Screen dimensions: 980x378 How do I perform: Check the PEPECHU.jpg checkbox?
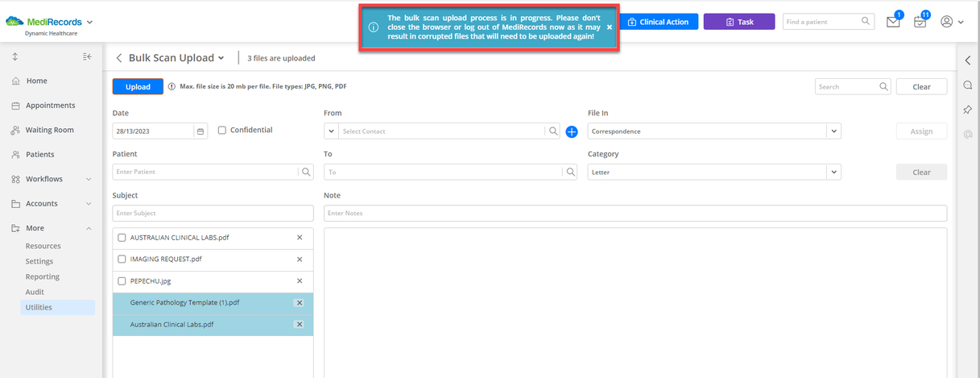(x=122, y=281)
